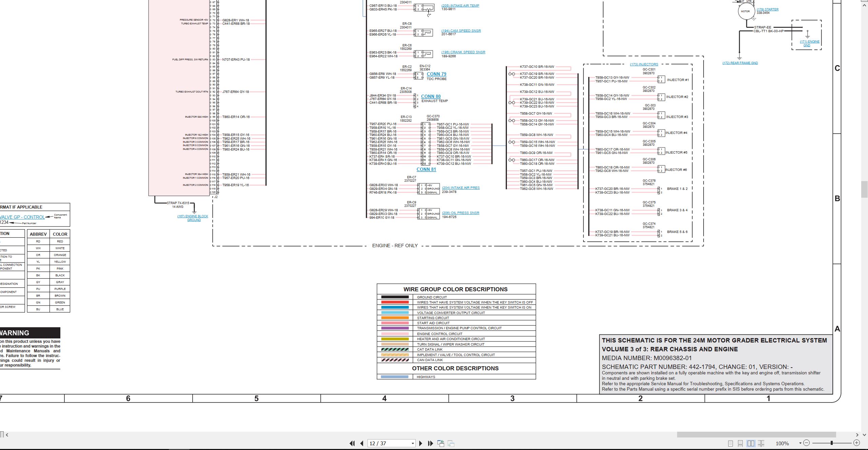Click wire label J767-ER64 GY-18 at pin 92
Image resolution: width=868 pixels, height=450 pixels.
235,92
